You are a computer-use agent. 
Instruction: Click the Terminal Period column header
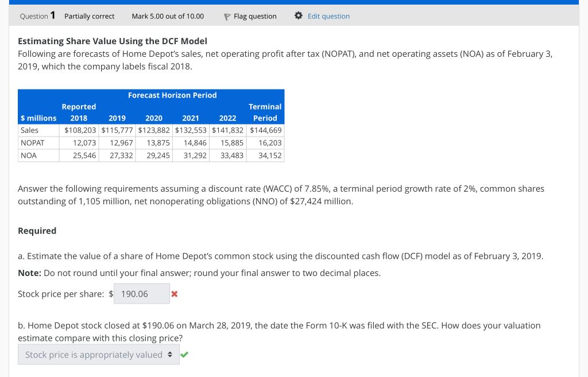click(265, 112)
